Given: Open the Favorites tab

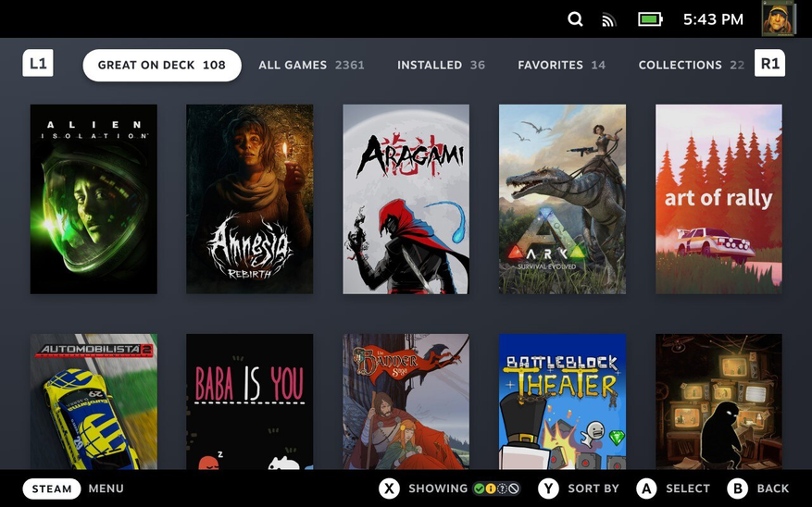Looking at the screenshot, I should (561, 65).
